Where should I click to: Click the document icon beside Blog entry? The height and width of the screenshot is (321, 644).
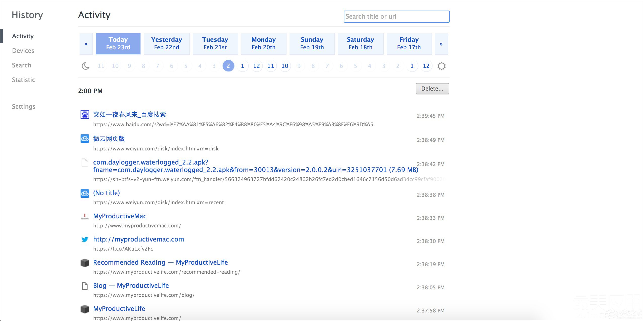tap(85, 286)
